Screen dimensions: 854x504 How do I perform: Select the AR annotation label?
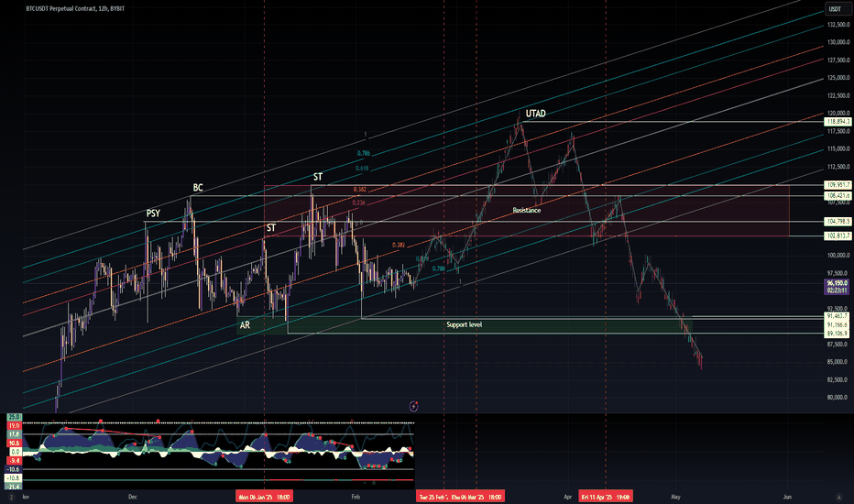point(245,324)
